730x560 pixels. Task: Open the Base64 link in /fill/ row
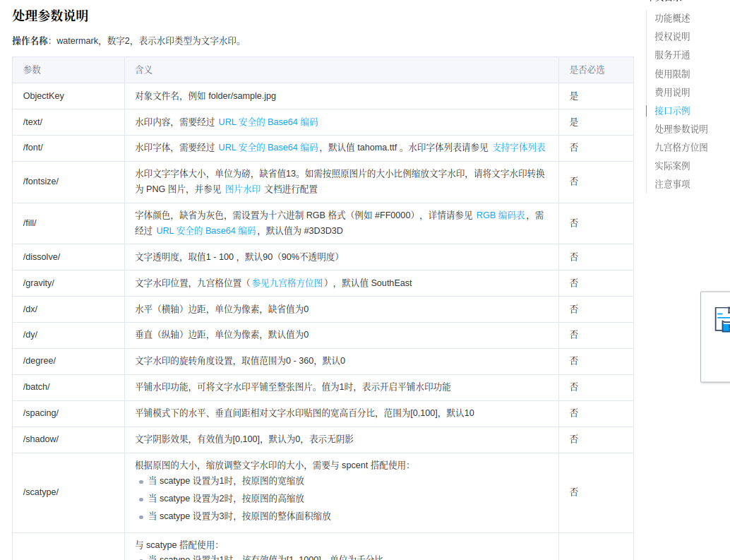pyautogui.click(x=205, y=230)
